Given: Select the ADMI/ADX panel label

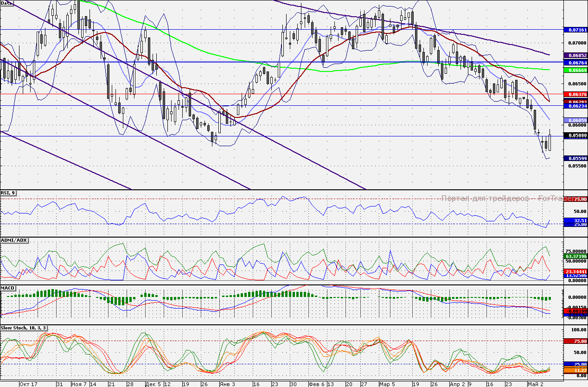Looking at the screenshot, I should pos(14,240).
